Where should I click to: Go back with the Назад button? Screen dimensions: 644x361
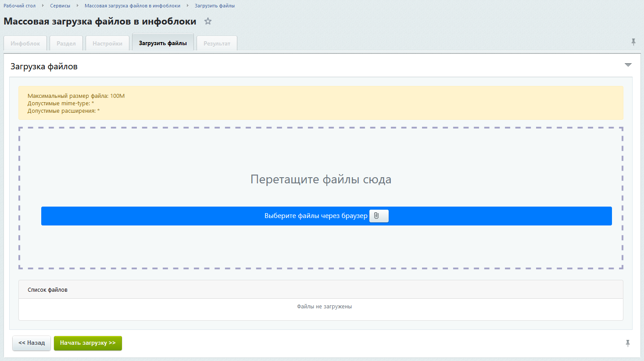tap(32, 343)
